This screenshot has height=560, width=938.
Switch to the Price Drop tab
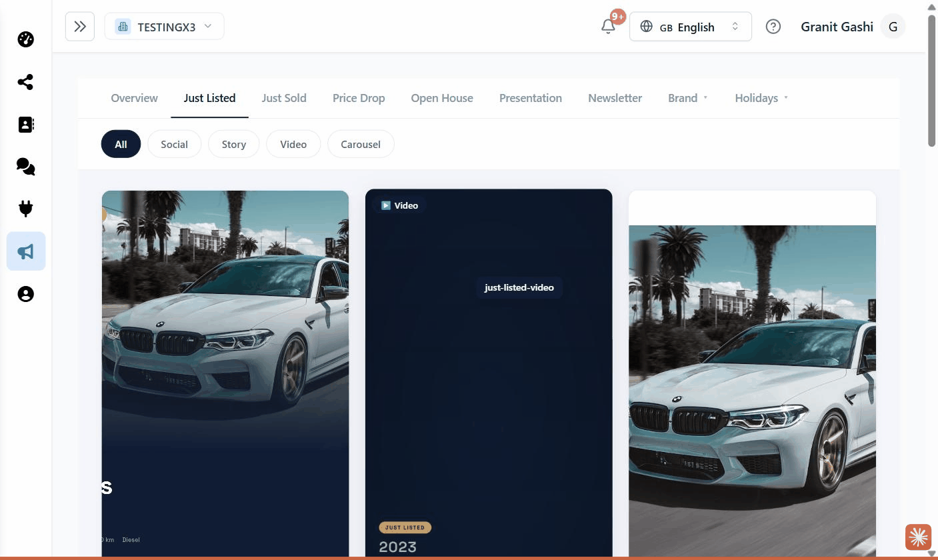[x=359, y=98]
